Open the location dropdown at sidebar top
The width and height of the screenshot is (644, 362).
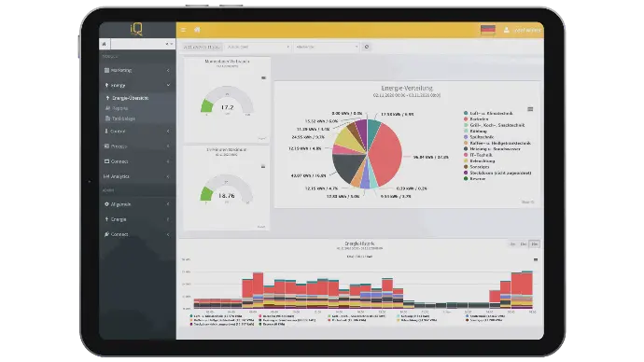[143, 44]
